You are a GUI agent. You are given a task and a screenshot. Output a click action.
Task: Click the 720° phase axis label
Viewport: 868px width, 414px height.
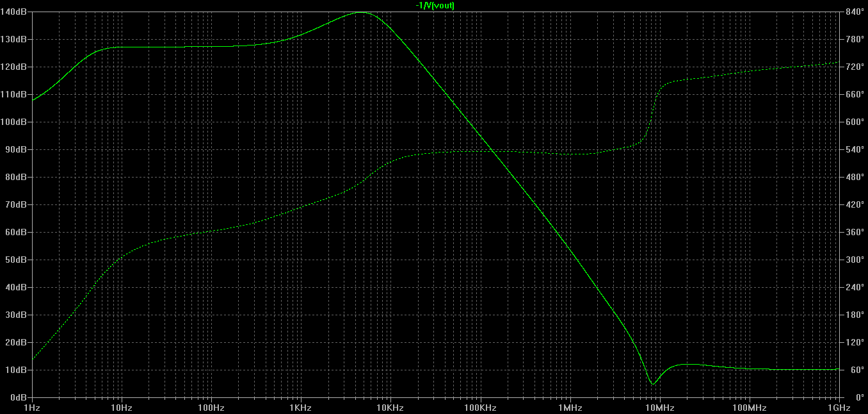click(x=855, y=67)
